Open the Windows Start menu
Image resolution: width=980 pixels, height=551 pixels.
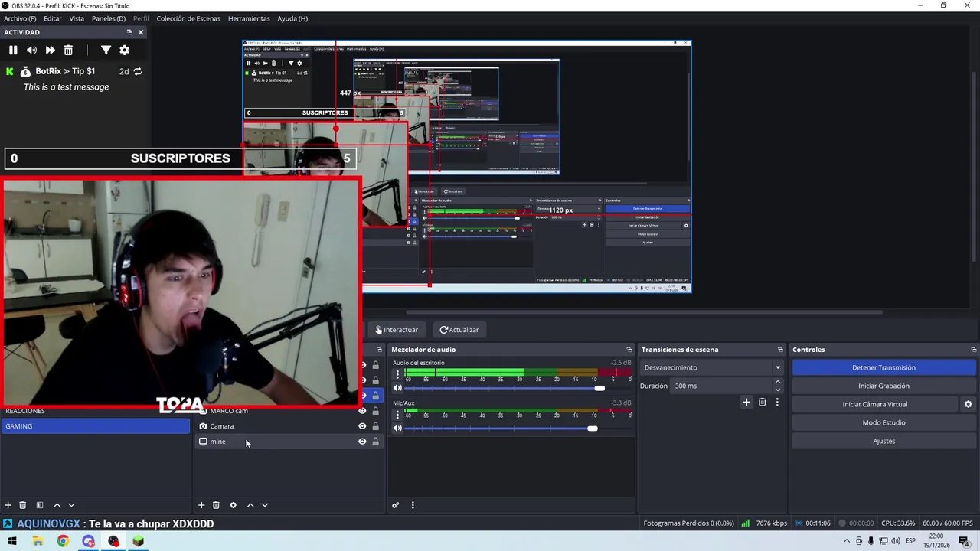(x=12, y=541)
